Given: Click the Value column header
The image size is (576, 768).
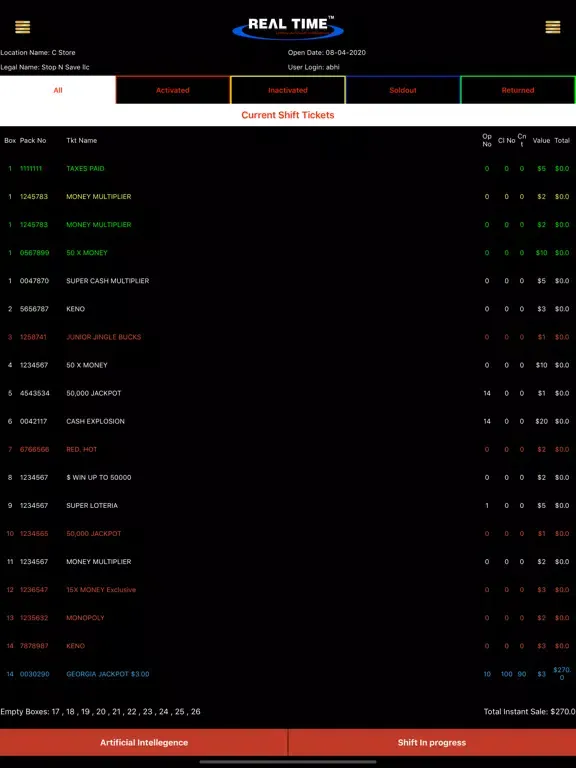Looking at the screenshot, I should click(541, 141).
